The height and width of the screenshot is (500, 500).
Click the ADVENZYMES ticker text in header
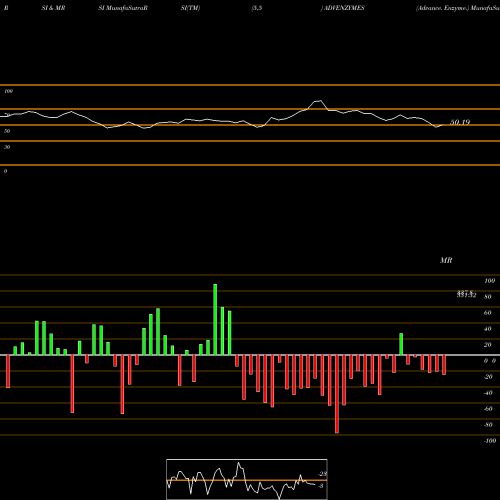[x=344, y=8]
